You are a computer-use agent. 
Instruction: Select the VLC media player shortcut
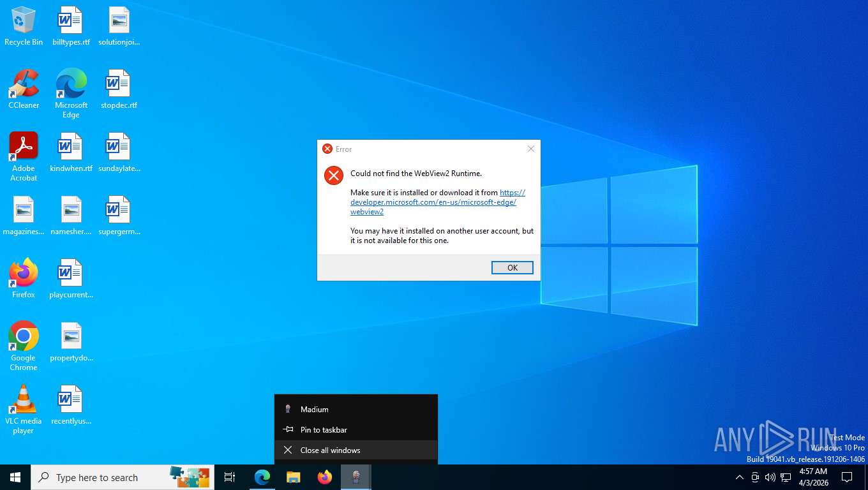click(24, 410)
